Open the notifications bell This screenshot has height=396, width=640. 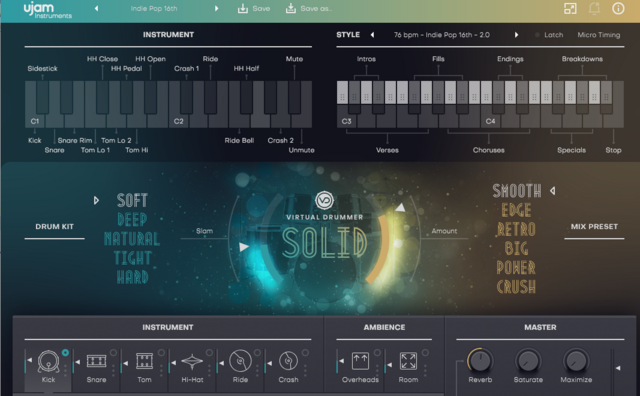[594, 9]
